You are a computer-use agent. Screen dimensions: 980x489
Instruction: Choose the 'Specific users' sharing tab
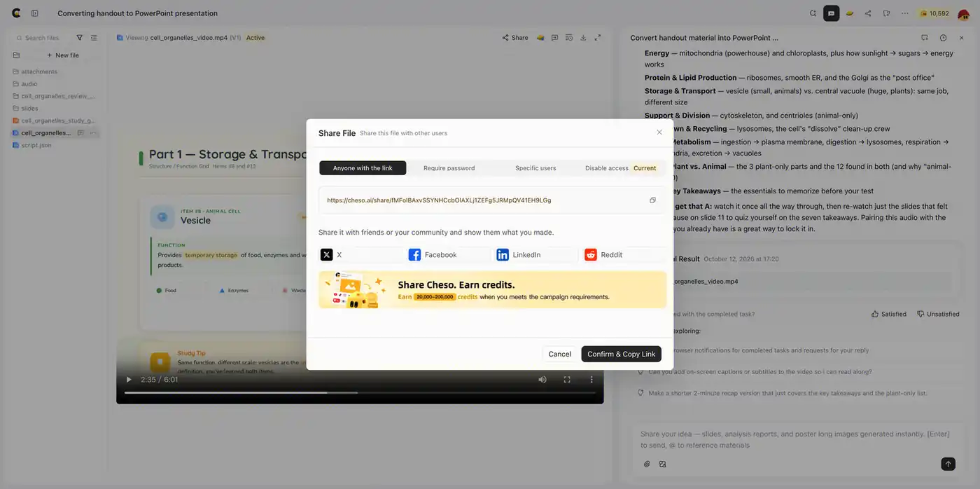click(535, 168)
